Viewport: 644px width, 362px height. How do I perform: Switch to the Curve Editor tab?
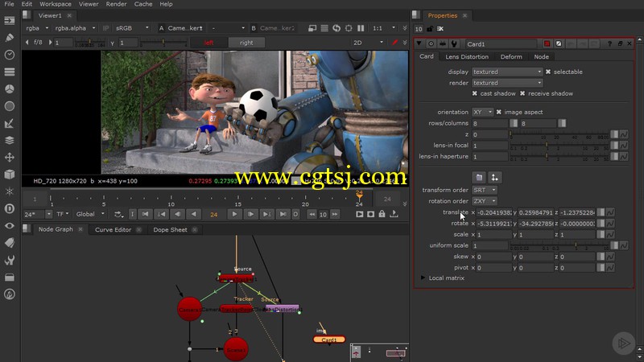click(x=113, y=229)
